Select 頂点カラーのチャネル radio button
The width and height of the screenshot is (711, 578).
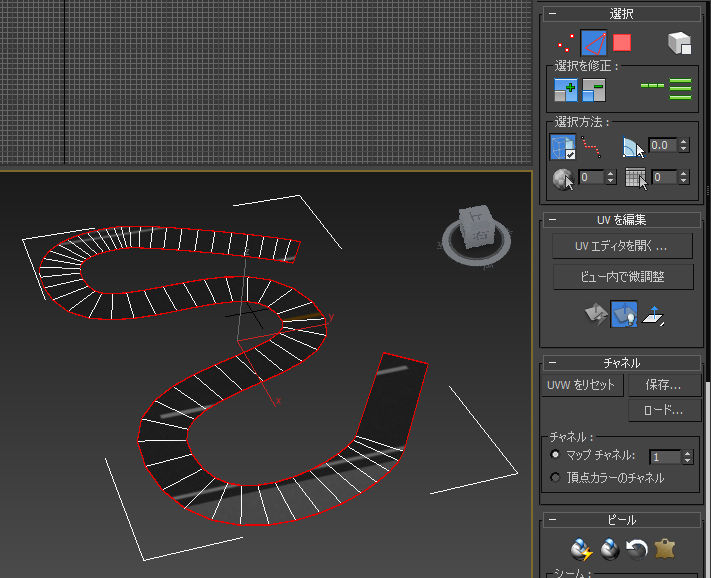tap(555, 477)
